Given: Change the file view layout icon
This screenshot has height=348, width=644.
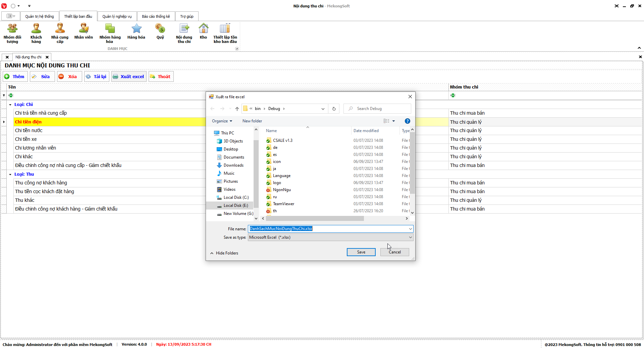Looking at the screenshot, I should pyautogui.click(x=387, y=121).
